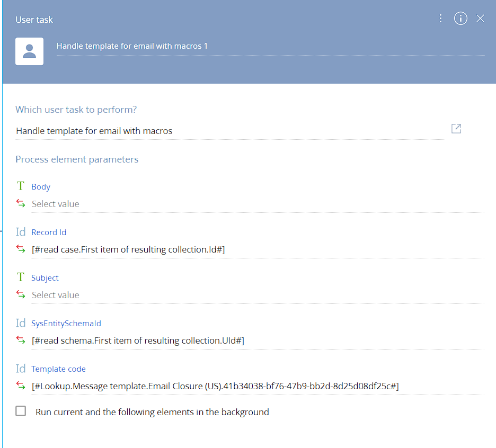Click 'Which user task to perform?' heading
The height and width of the screenshot is (448, 496).
tap(76, 110)
